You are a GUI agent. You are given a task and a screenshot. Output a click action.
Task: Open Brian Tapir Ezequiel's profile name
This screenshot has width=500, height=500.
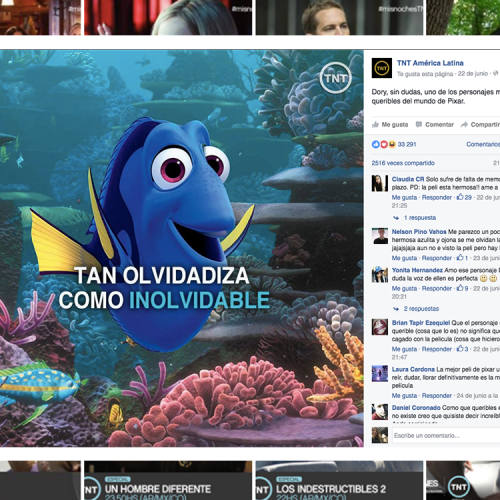coord(421,323)
